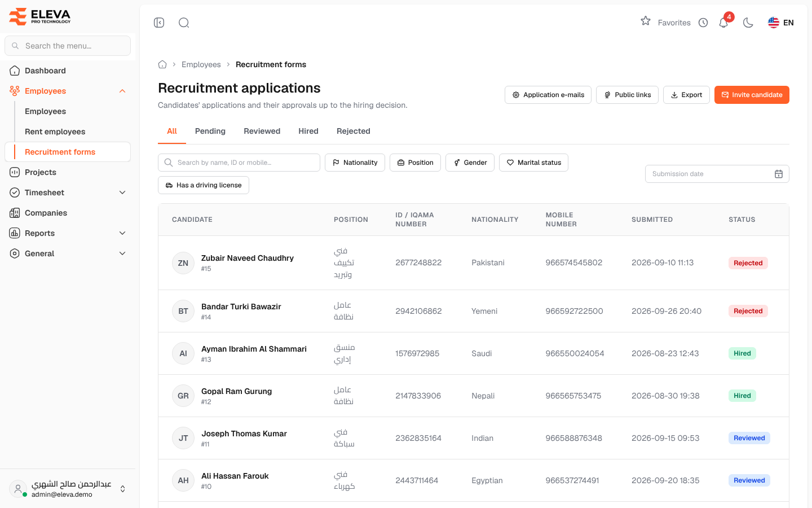Open the Position filter dropdown

416,163
